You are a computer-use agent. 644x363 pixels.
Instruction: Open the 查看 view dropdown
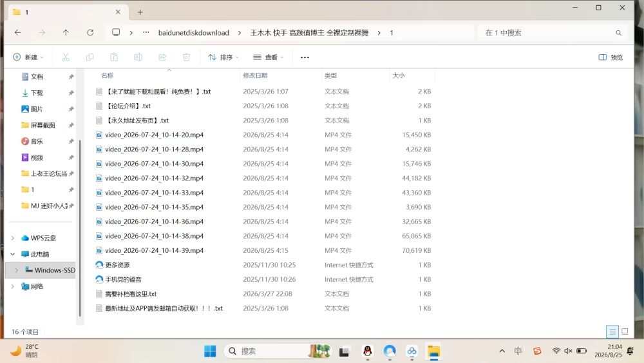coord(269,57)
